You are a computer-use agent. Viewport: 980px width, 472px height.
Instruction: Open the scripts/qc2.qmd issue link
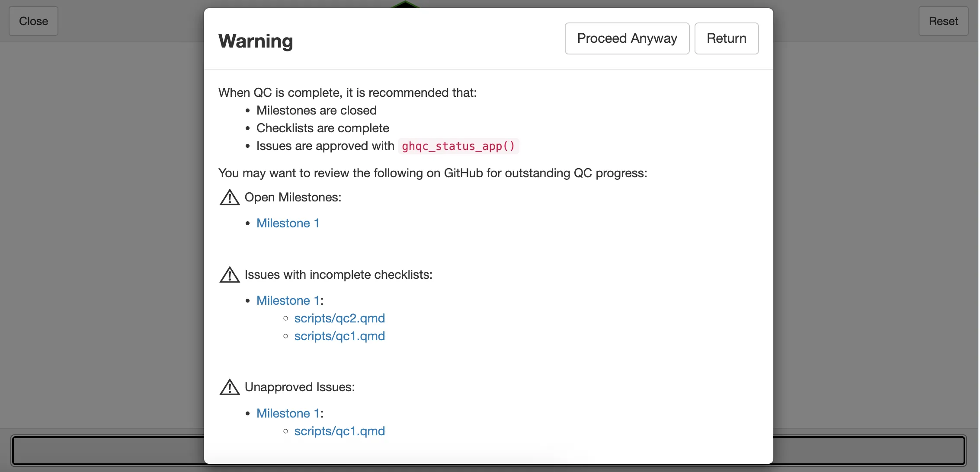pos(339,318)
